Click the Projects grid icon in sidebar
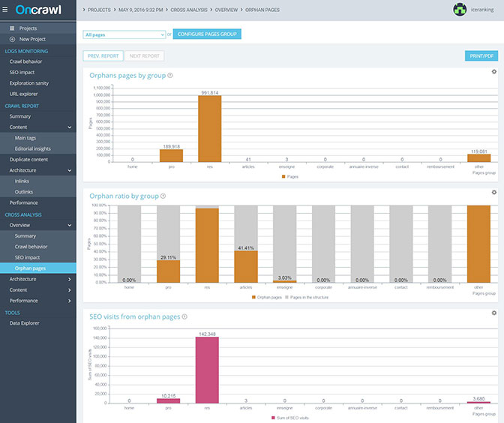The height and width of the screenshot is (423, 504). point(12,28)
